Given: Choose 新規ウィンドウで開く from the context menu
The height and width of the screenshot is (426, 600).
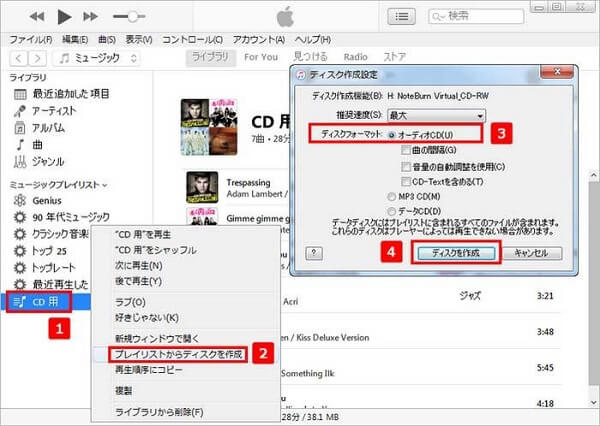Looking at the screenshot, I should pos(157,339).
